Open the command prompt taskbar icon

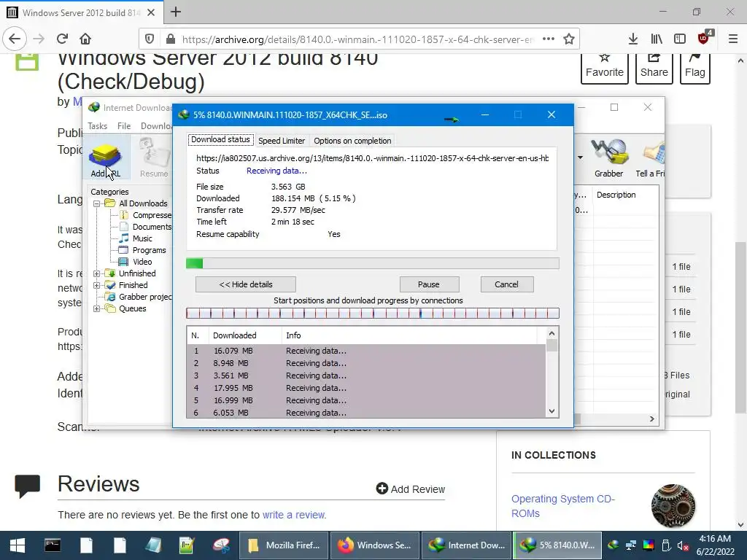tap(53, 545)
